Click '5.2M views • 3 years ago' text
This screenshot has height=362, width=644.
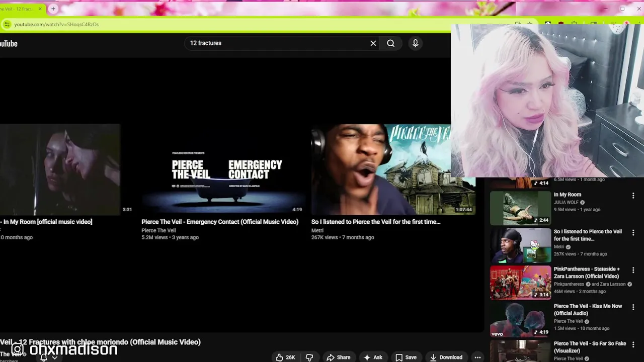point(170,237)
